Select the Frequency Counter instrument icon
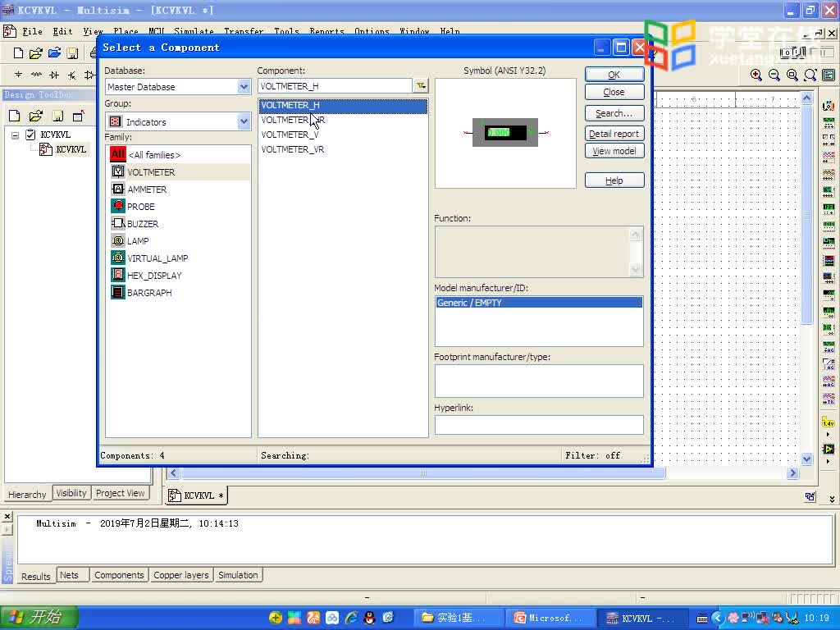The width and height of the screenshot is (840, 630). pyautogui.click(x=829, y=209)
